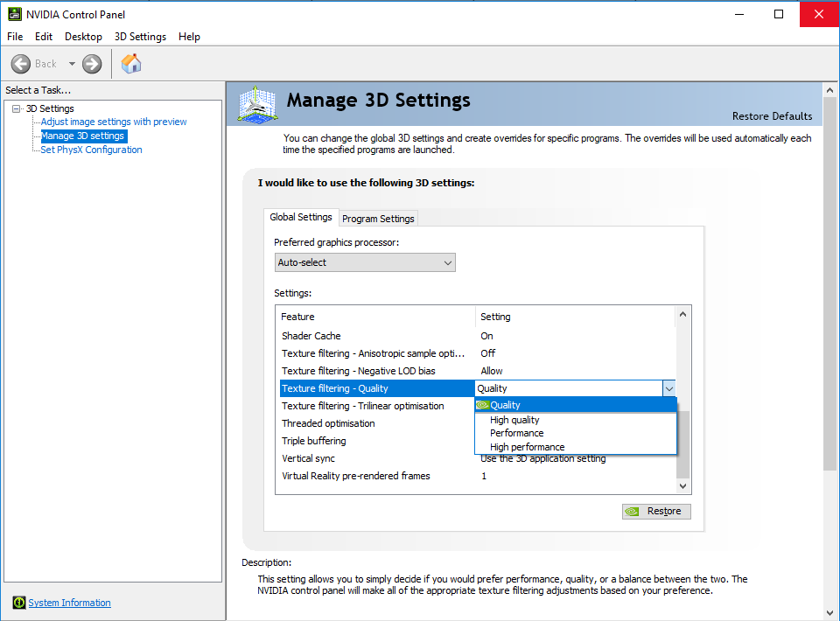Click the Back arrow icon

point(21,64)
